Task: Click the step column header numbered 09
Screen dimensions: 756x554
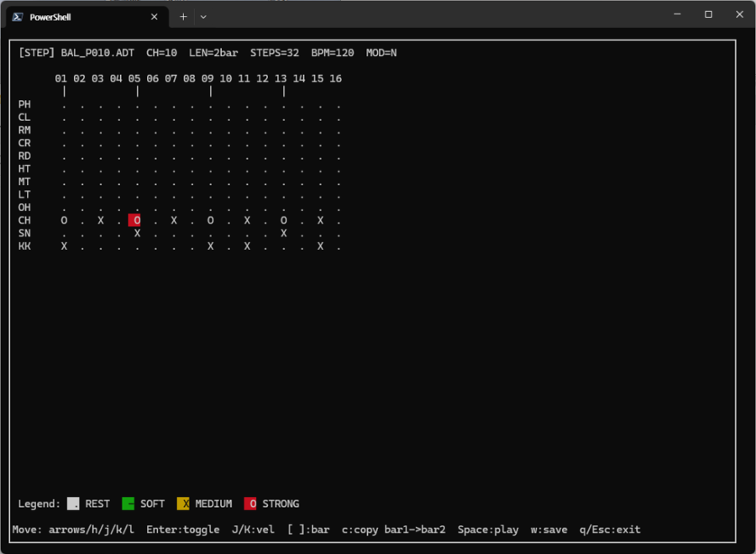Action: point(207,77)
